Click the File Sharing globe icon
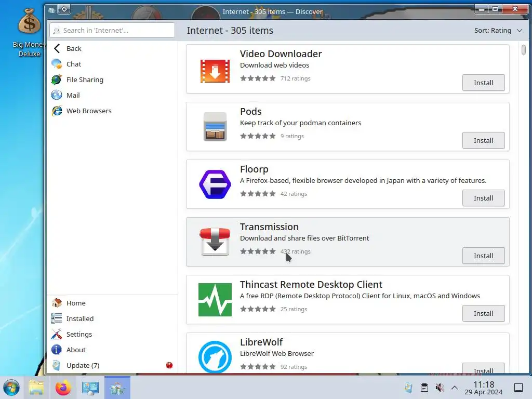The width and height of the screenshot is (532, 399). point(57,79)
